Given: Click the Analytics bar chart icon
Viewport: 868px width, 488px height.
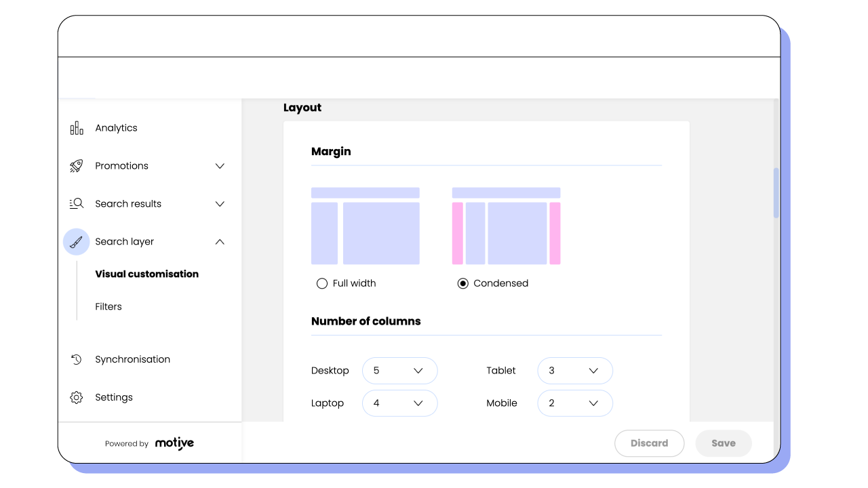Looking at the screenshot, I should (77, 128).
